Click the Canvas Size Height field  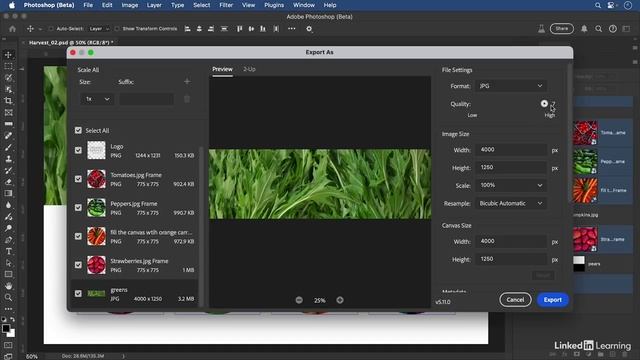click(x=511, y=259)
